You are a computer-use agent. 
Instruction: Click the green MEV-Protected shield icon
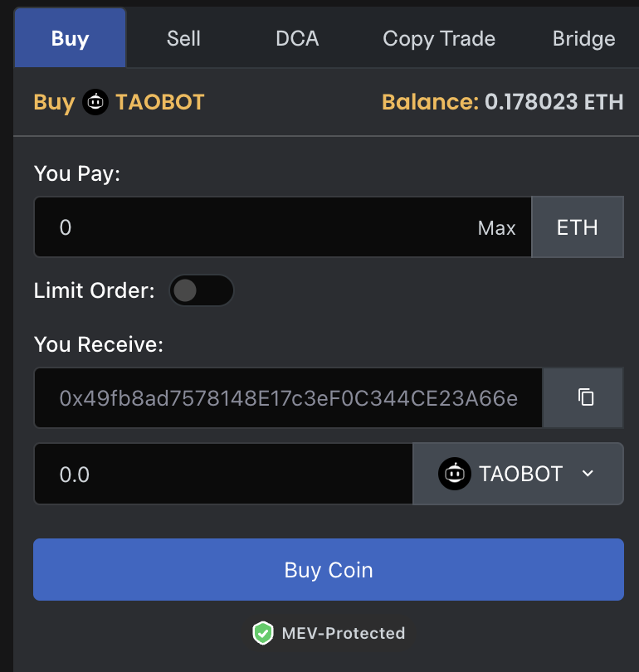(x=263, y=634)
